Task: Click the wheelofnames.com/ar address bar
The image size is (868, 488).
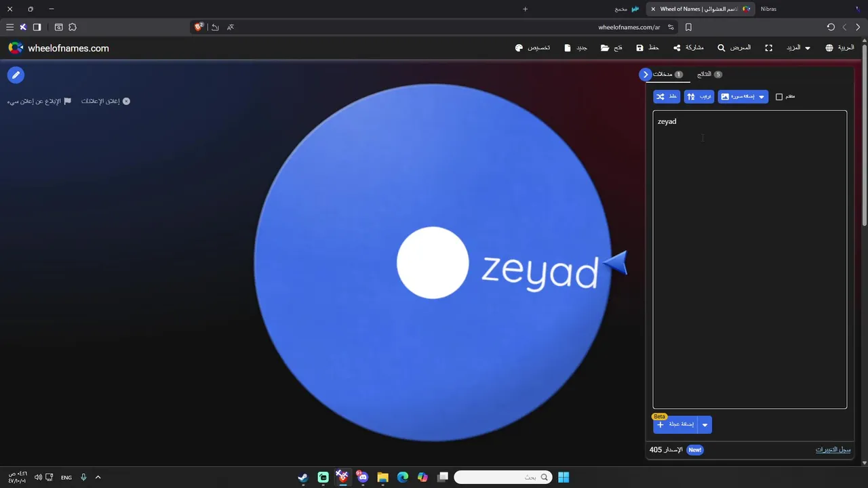Action: pos(629,27)
